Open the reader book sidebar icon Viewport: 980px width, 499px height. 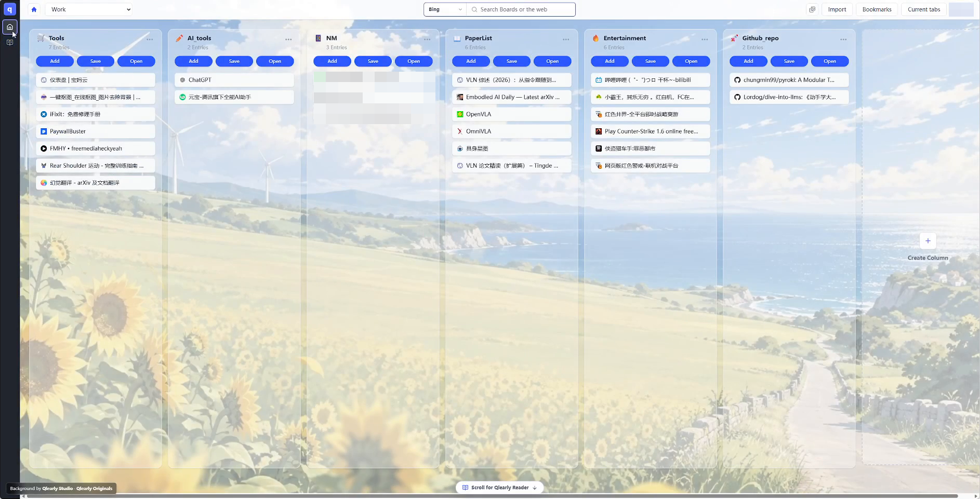click(x=10, y=43)
